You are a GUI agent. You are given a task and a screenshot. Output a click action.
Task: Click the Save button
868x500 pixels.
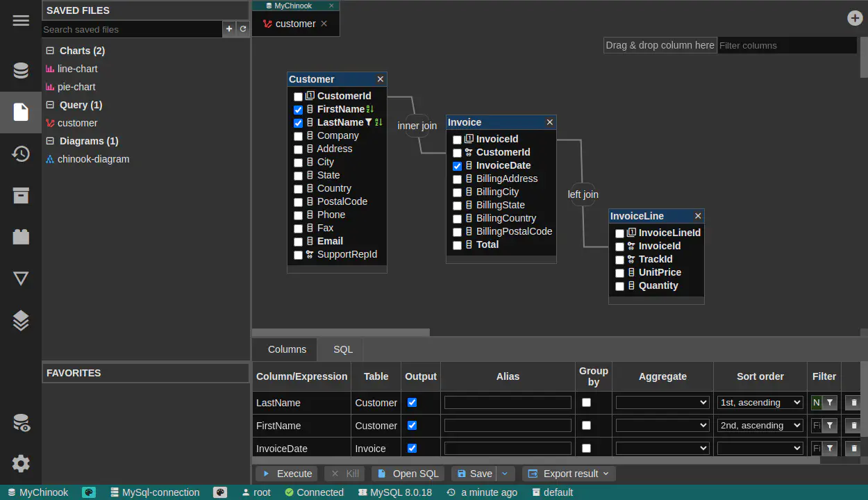tap(474, 474)
